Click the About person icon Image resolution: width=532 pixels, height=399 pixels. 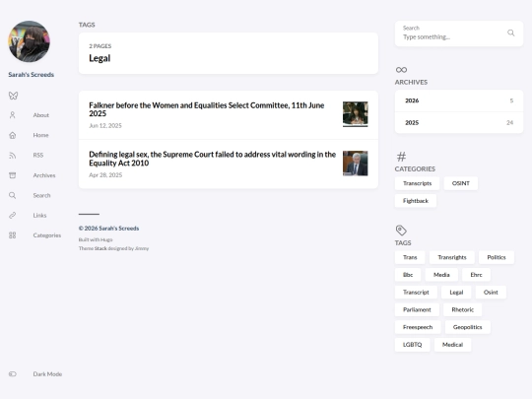coord(13,115)
